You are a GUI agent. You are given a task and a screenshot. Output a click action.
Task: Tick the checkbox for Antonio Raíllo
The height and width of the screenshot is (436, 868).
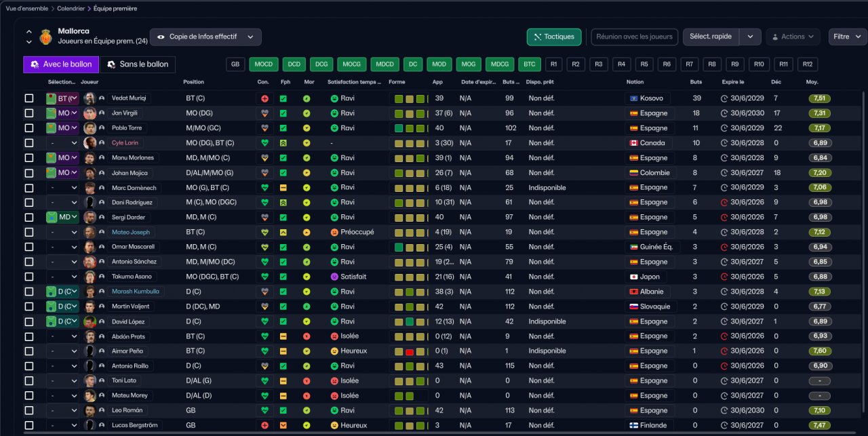(29, 366)
